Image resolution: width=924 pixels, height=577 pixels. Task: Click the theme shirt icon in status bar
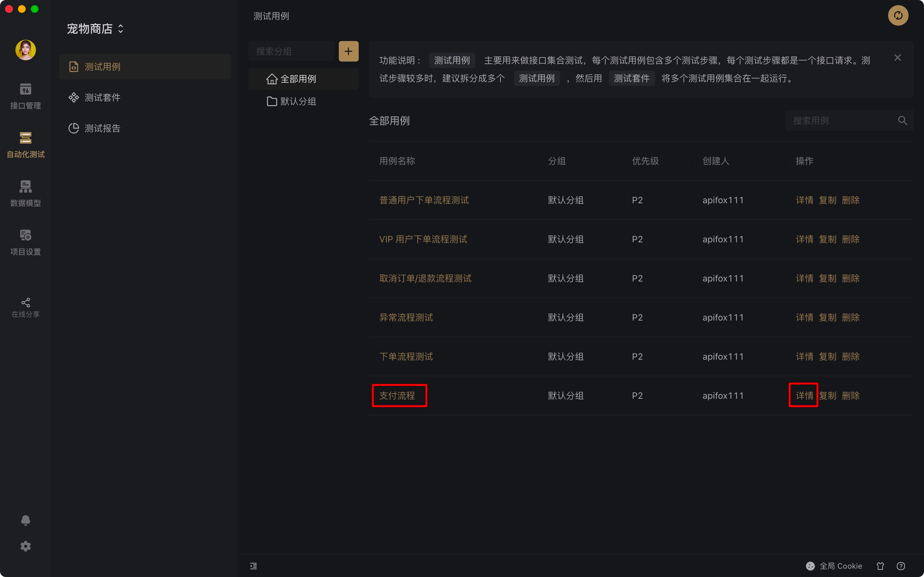click(880, 566)
